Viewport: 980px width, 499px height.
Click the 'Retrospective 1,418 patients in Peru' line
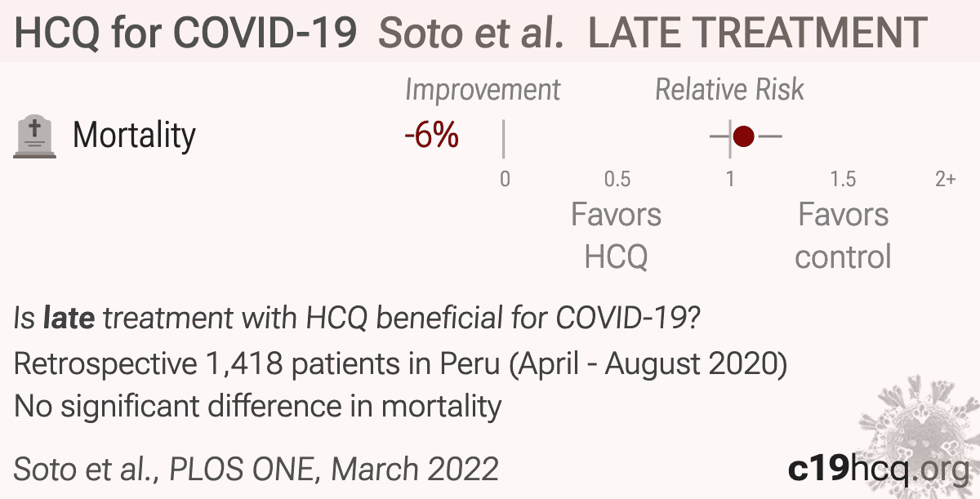[x=400, y=364]
